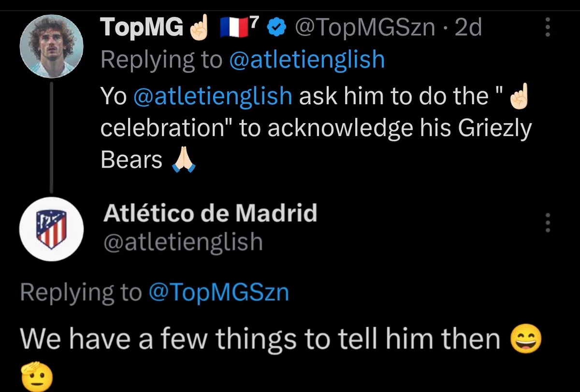Follow the @atletienglish link after first Replying to
The image size is (580, 392).
(306, 60)
